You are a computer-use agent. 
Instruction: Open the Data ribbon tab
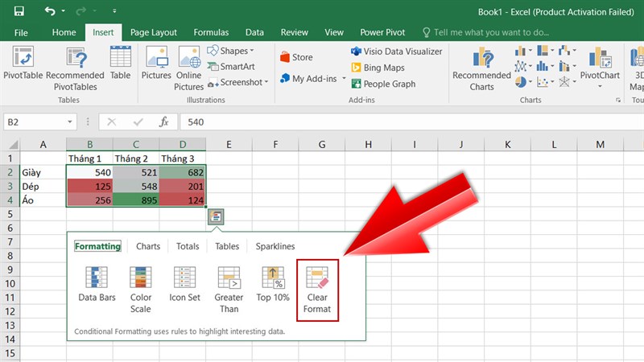(254, 32)
